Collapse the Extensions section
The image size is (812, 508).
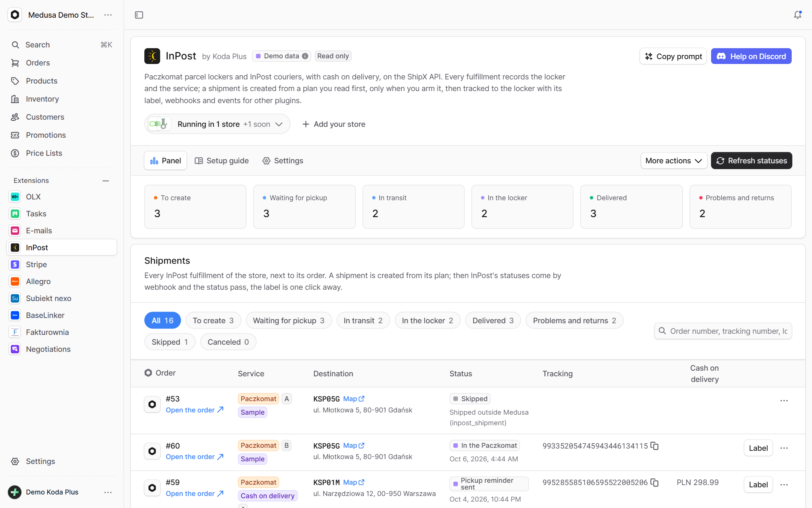pos(106,181)
